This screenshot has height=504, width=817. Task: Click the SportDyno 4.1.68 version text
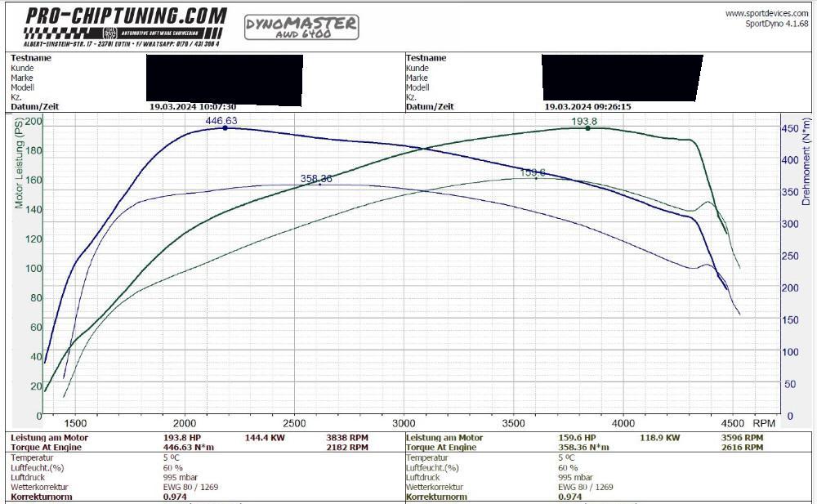tap(776, 24)
